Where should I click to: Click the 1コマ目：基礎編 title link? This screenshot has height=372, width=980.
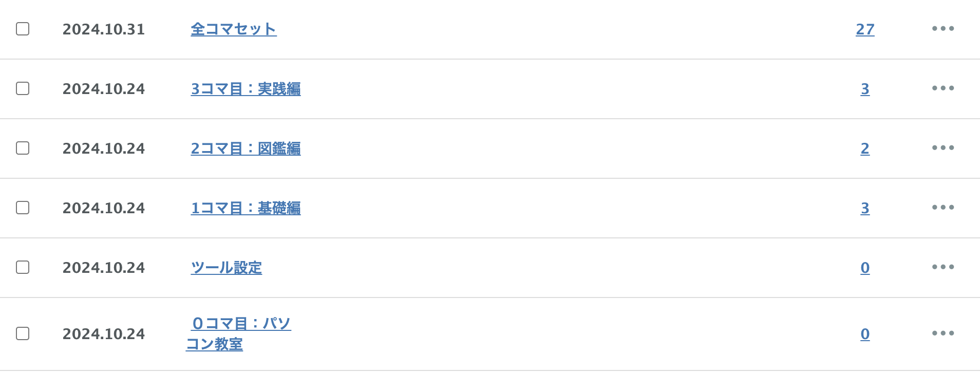[246, 208]
